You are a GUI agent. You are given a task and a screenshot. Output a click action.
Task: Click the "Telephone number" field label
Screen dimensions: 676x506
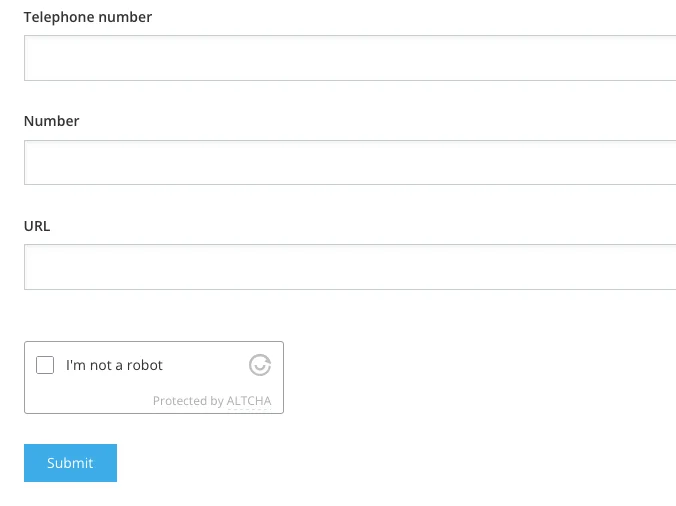point(88,17)
